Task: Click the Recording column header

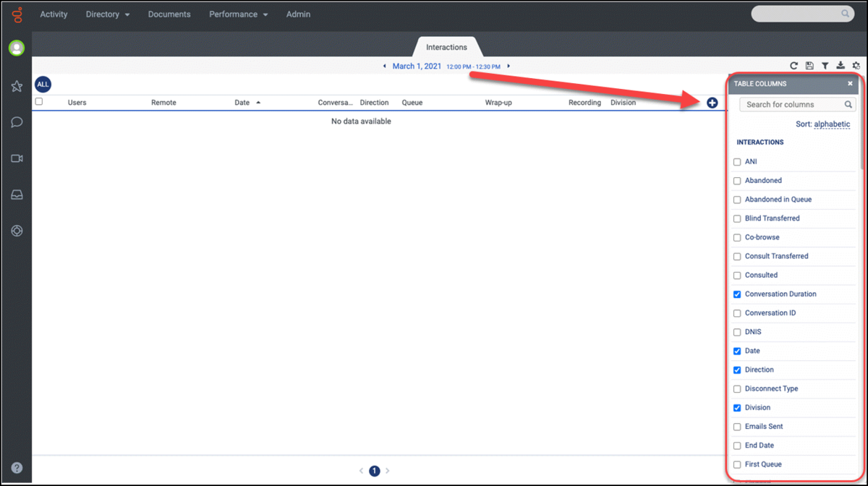Action: (x=584, y=103)
